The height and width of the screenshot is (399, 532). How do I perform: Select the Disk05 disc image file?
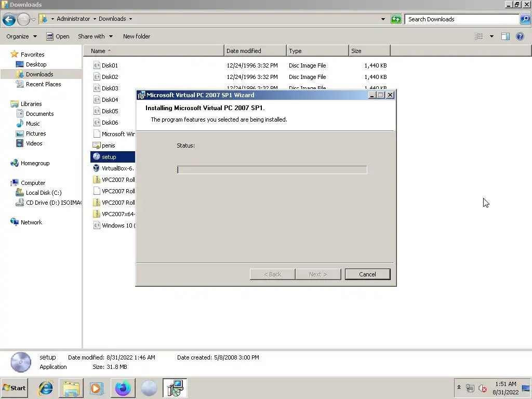click(x=106, y=111)
